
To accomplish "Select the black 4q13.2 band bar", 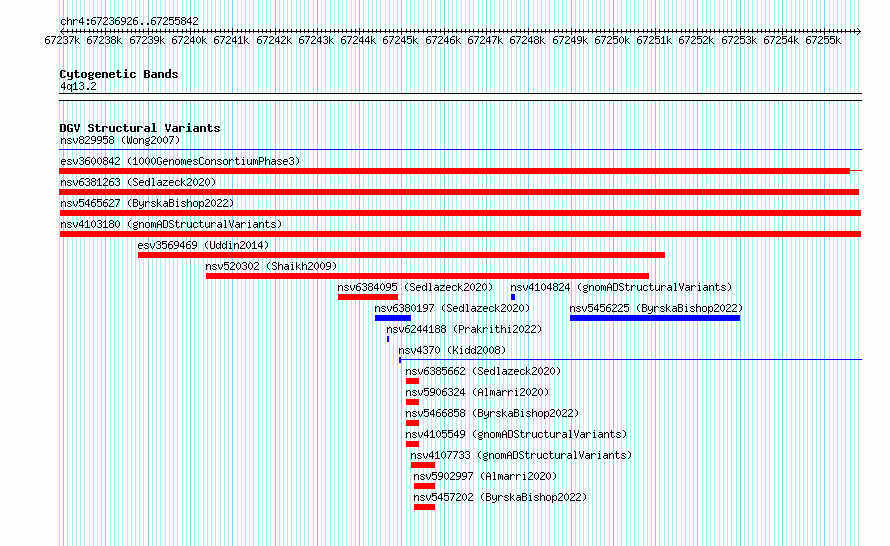I will [x=460, y=97].
